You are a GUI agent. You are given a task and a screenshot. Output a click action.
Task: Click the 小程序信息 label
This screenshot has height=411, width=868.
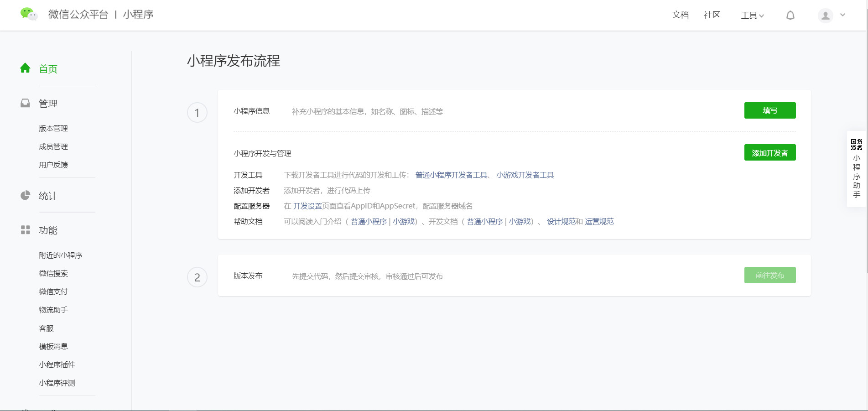click(252, 111)
